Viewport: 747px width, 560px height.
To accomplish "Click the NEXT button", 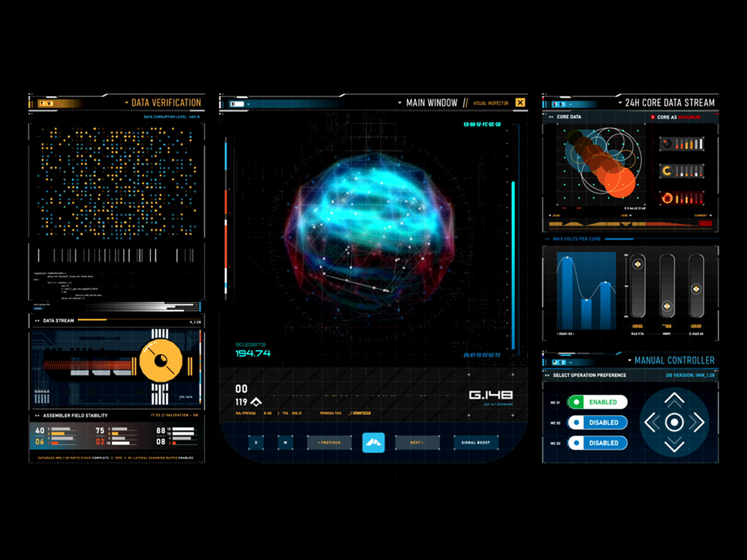I will (x=417, y=442).
